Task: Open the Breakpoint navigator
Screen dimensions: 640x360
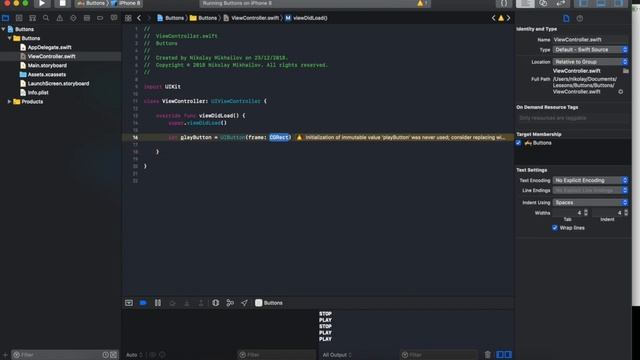Action: pyautogui.click(x=100, y=18)
